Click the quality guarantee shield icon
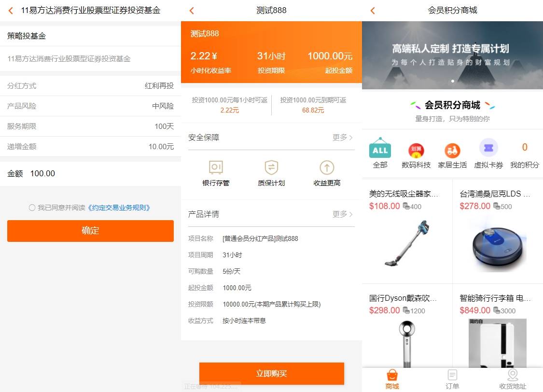Screen dimensions: 543x392 coord(271,168)
